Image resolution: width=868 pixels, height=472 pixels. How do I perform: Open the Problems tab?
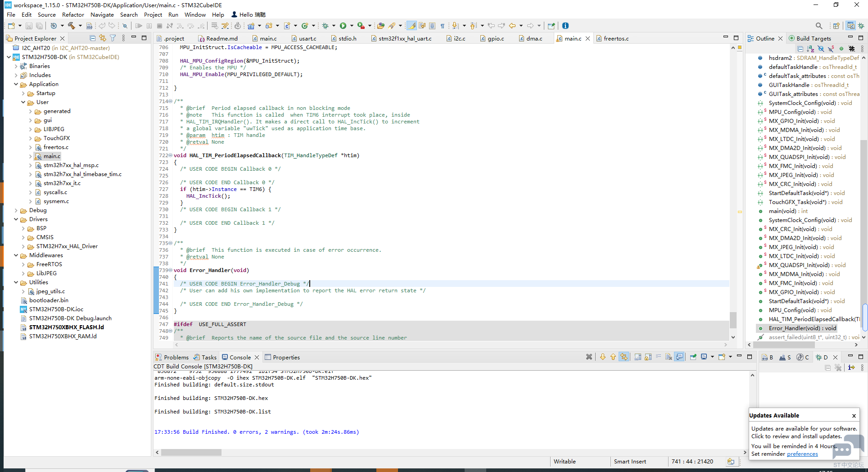point(172,357)
